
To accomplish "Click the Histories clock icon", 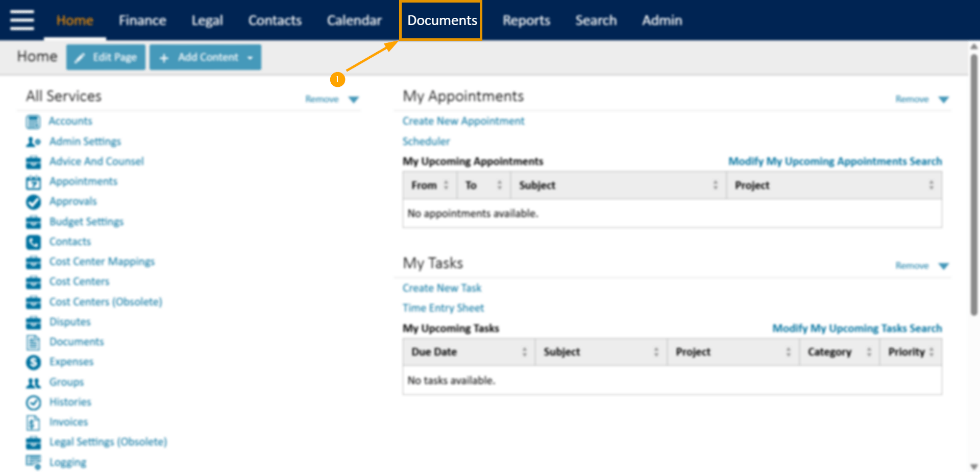I will [x=33, y=402].
